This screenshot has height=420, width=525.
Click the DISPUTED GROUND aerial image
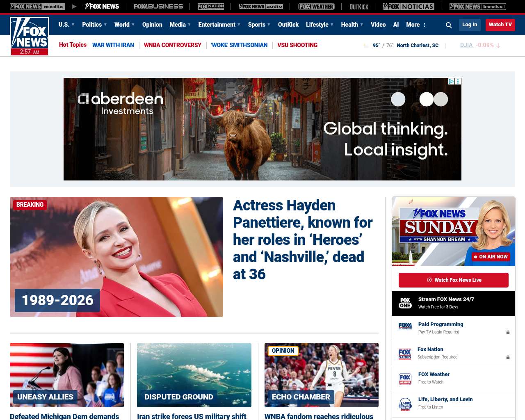(194, 375)
